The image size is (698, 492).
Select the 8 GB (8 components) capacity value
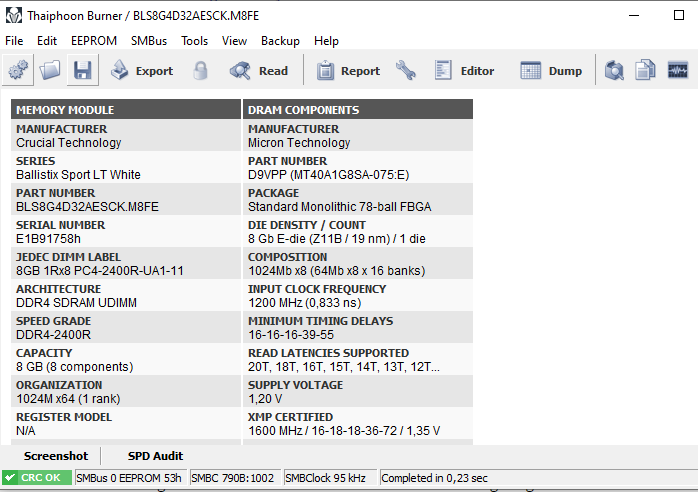pyautogui.click(x=75, y=367)
